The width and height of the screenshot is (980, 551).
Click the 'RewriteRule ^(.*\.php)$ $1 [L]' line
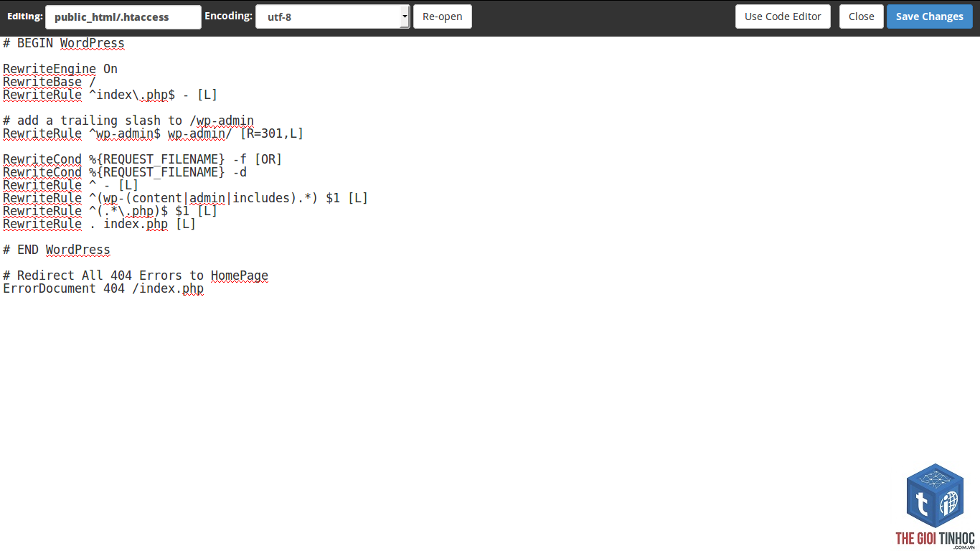[110, 212]
